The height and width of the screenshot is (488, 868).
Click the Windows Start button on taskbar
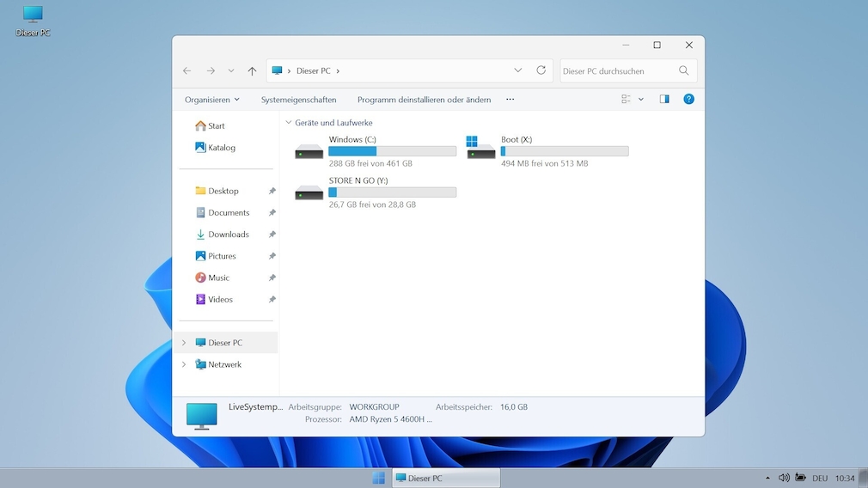coord(378,478)
